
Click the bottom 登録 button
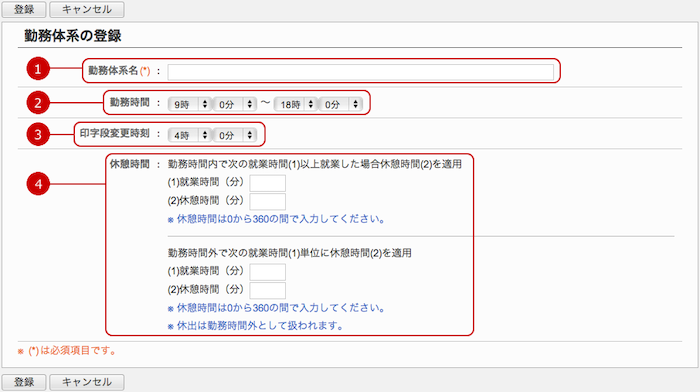24,382
